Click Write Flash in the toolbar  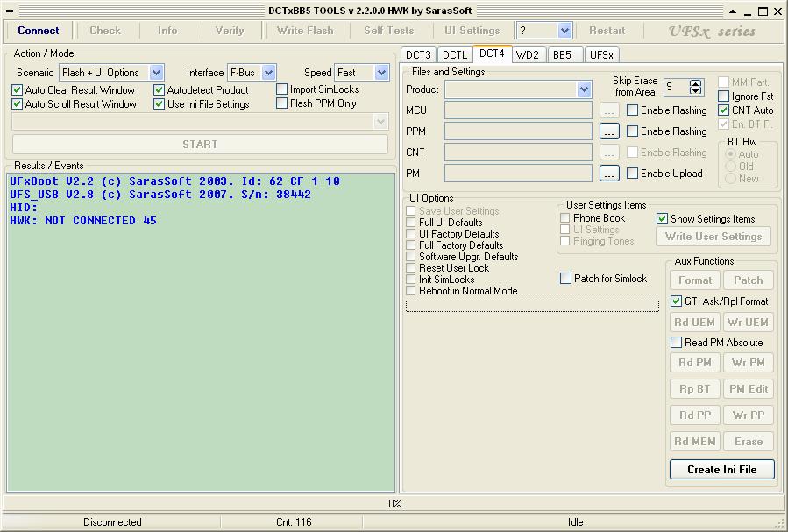tap(305, 31)
